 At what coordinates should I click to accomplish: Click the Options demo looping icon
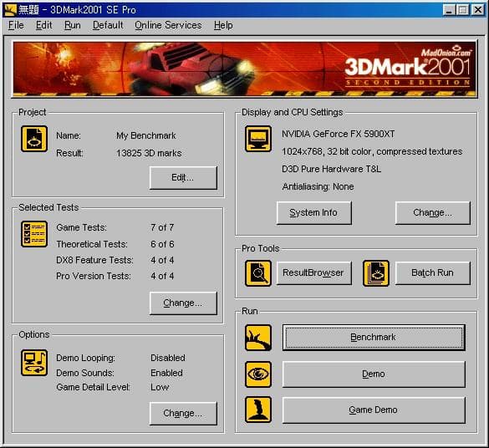coord(34,362)
